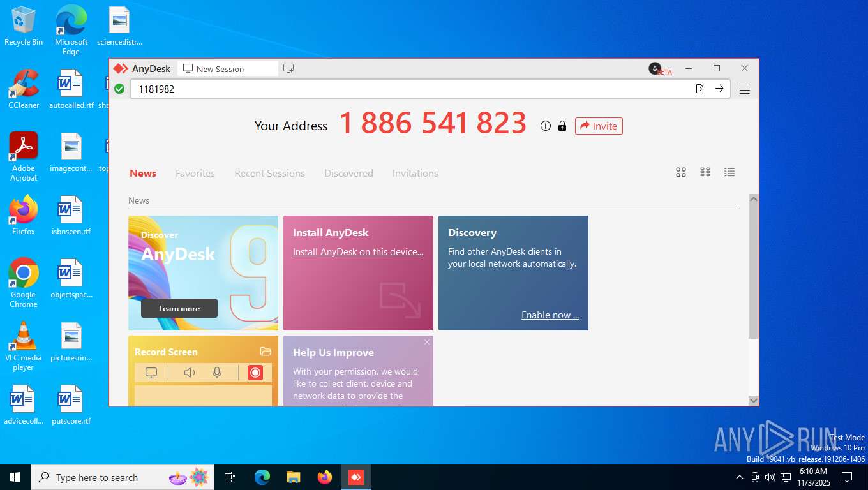The image size is (868, 490).
Task: Select the New Session tab
Action: pos(228,68)
